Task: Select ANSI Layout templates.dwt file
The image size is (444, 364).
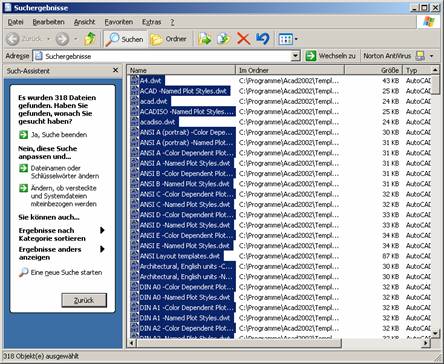Action: coord(180,256)
